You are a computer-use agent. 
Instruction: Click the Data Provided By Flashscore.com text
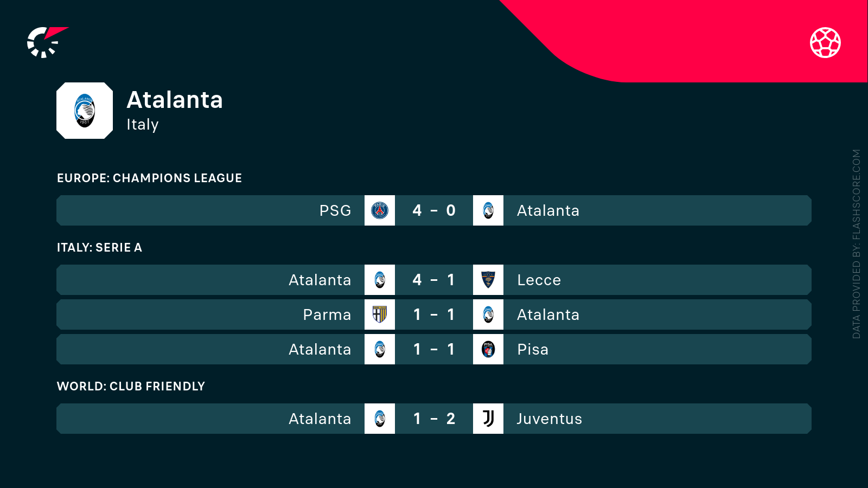856,244
